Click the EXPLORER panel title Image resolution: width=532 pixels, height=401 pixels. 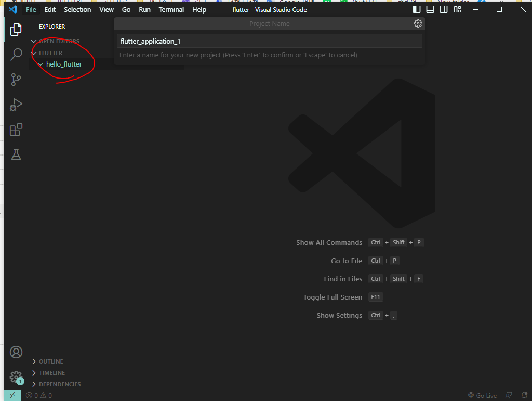pos(52,27)
